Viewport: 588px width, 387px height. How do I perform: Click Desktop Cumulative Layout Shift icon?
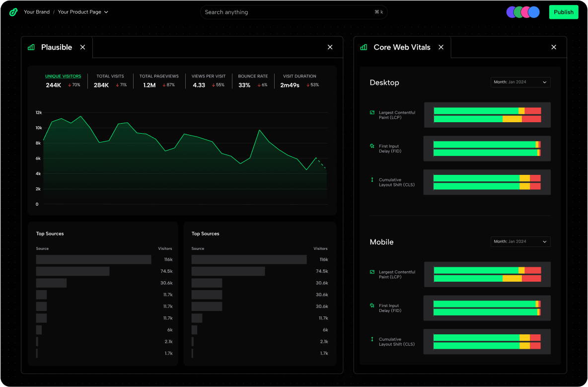(372, 180)
